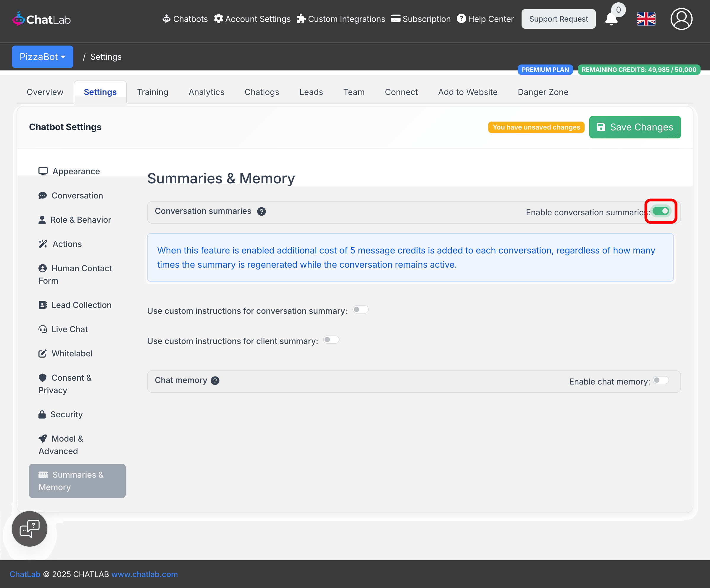Click the ChatLab logo
Image resolution: width=710 pixels, height=588 pixels.
[41, 19]
